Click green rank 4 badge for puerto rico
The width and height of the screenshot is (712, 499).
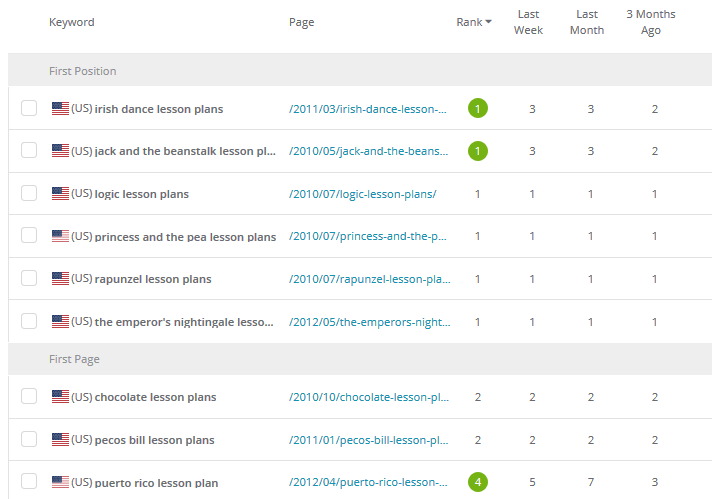click(478, 482)
